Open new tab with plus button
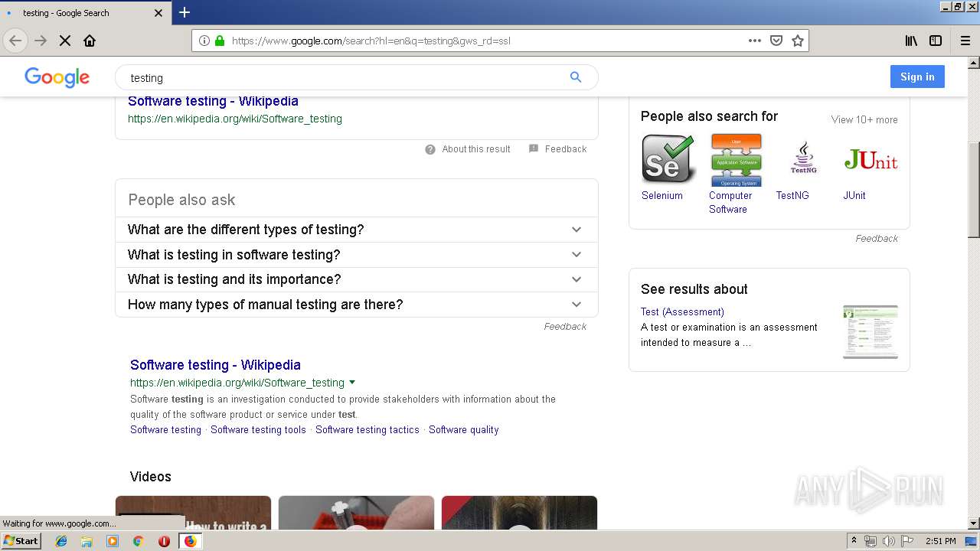Screen dimensions: 980x551 (x=185, y=12)
